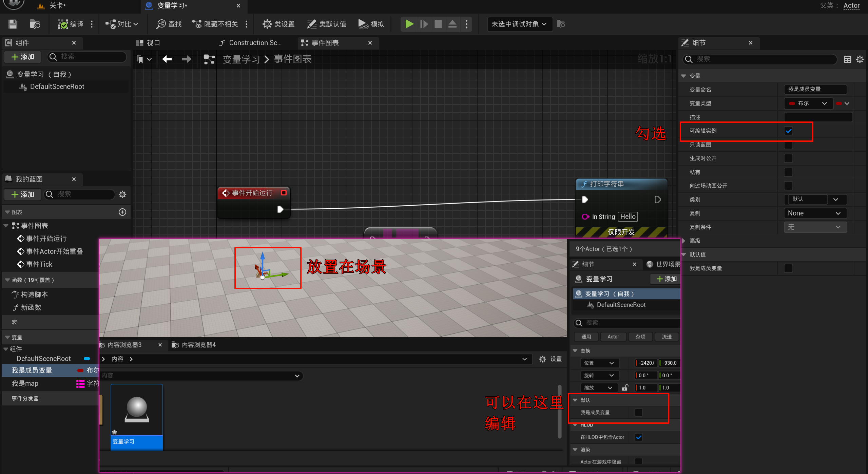Toggle the 生成时公开 checkbox
This screenshot has height=474, width=868.
788,158
